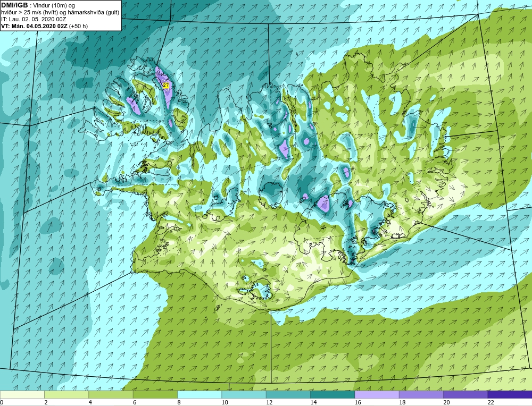Select the line 'IT: Lau. 02. 05. 2020 00Z'
The width and height of the screenshot is (532, 406).
pyautogui.click(x=34, y=19)
